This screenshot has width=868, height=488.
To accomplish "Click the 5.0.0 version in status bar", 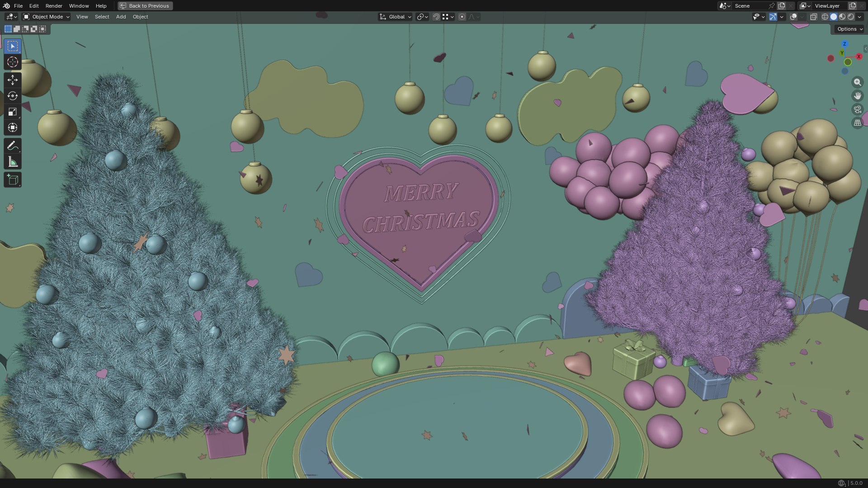I will 856,483.
